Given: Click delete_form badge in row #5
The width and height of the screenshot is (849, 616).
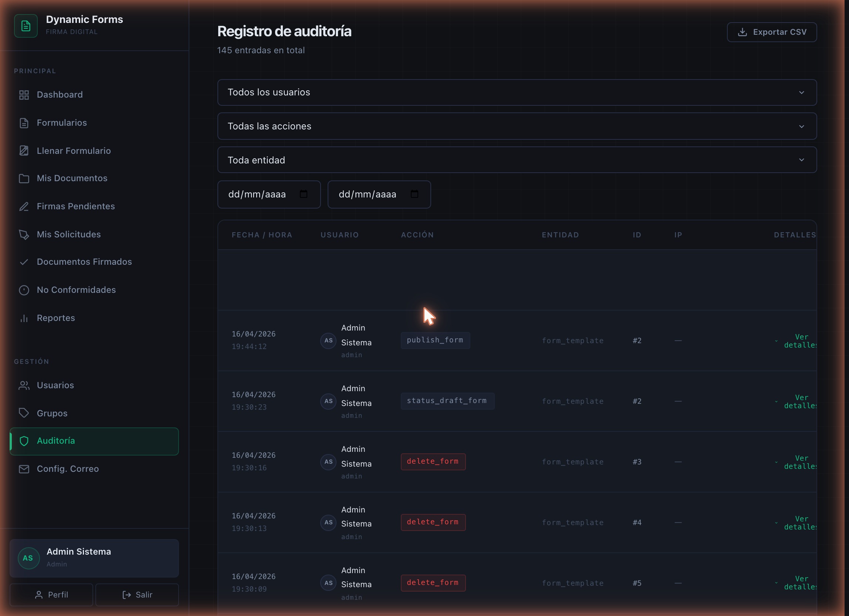Looking at the screenshot, I should (x=433, y=583).
